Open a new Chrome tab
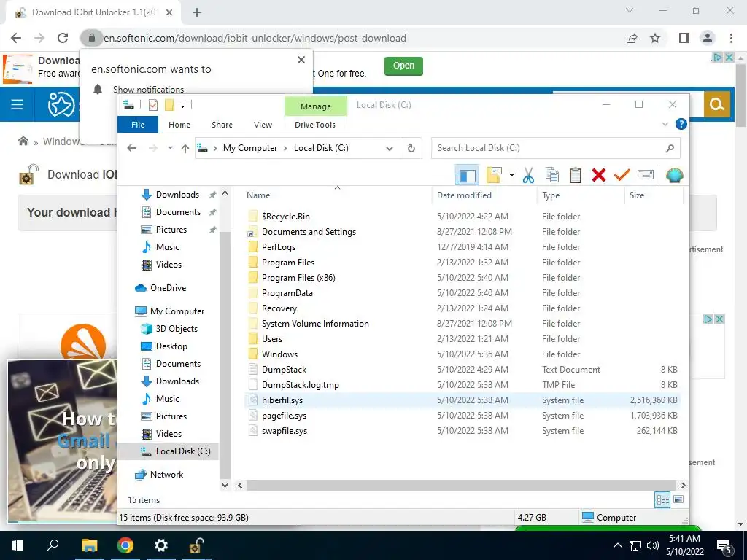Screen dimensions: 747x560 [x=197, y=12]
